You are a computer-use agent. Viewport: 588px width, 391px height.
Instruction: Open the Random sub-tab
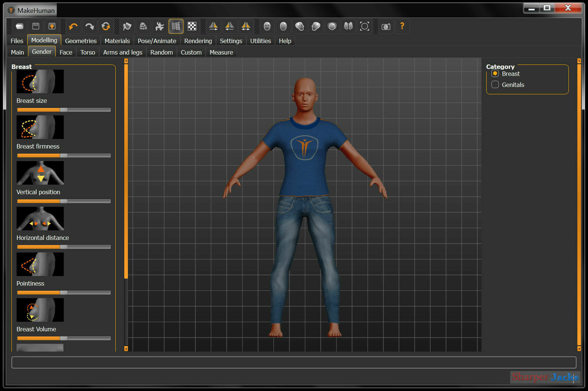161,52
